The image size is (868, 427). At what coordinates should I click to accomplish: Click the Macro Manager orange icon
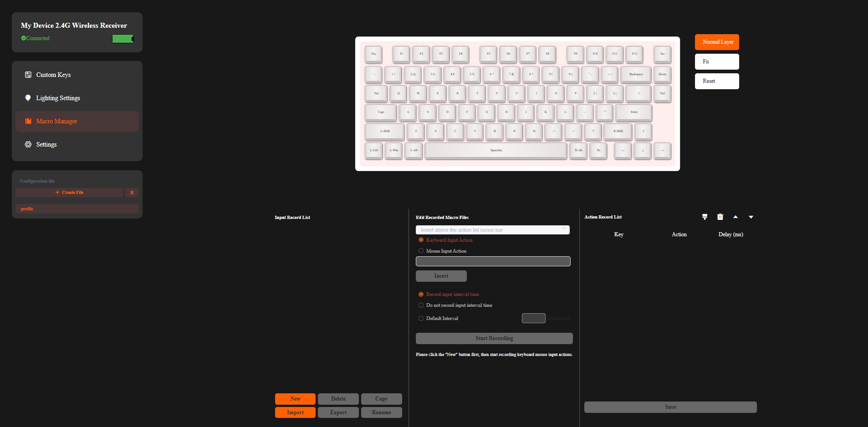pyautogui.click(x=28, y=121)
